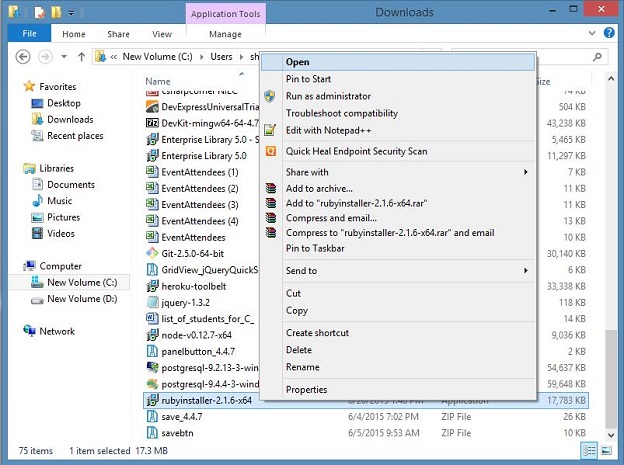
Task: Expand the ribbon with the chevron
Action: coord(592,33)
